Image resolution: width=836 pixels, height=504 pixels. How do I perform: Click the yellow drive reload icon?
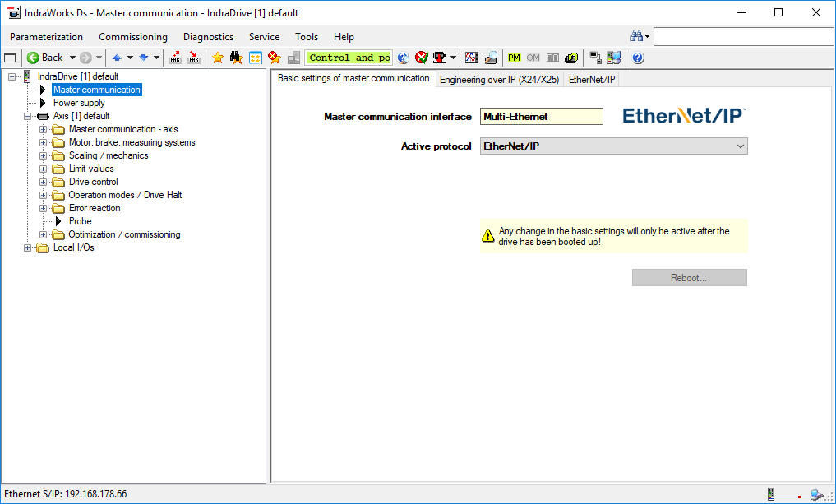pyautogui.click(x=571, y=58)
